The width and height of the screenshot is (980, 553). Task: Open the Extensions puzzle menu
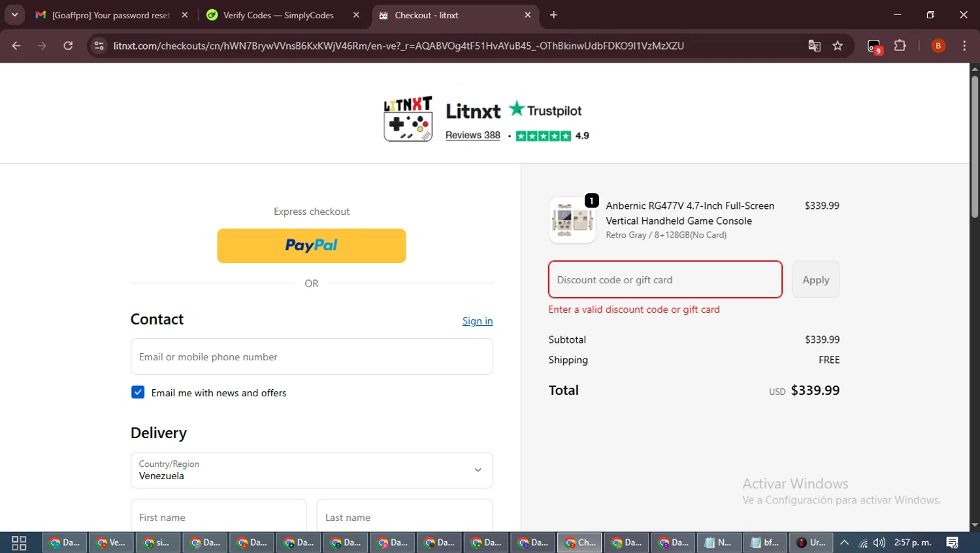[x=900, y=46]
